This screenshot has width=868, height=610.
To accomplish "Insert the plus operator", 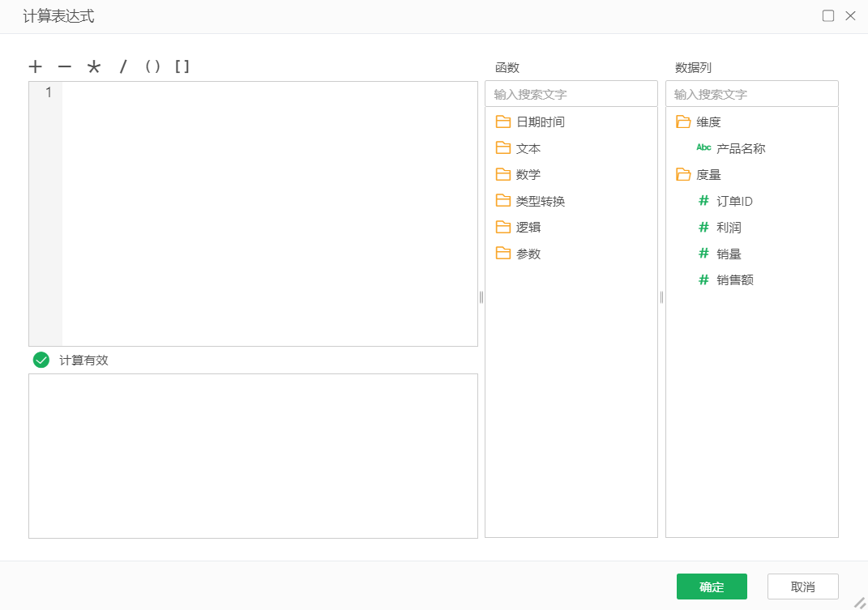I will [x=36, y=67].
